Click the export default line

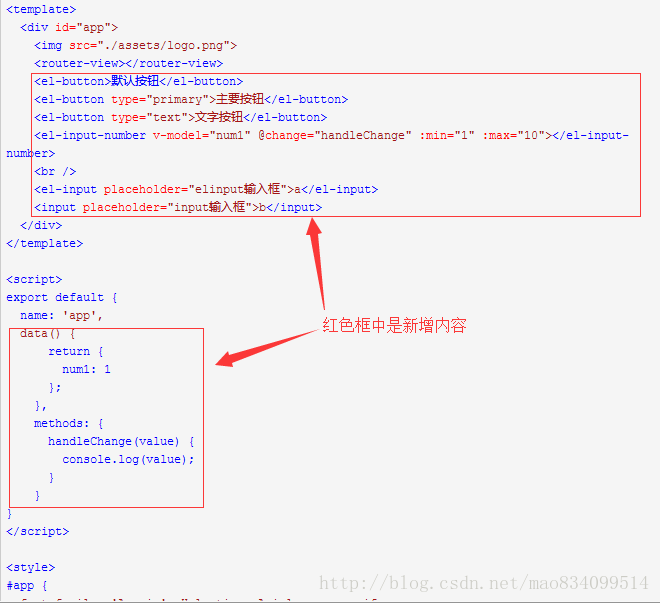click(x=61, y=298)
